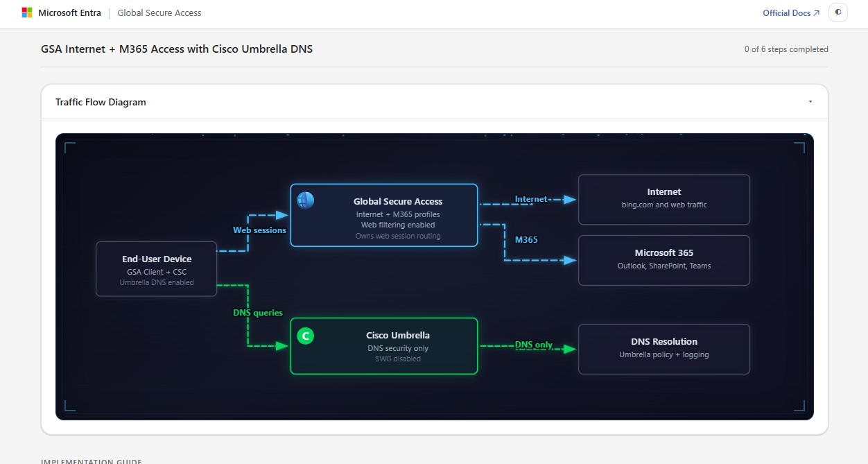Click the Internet destination box

[664, 200]
